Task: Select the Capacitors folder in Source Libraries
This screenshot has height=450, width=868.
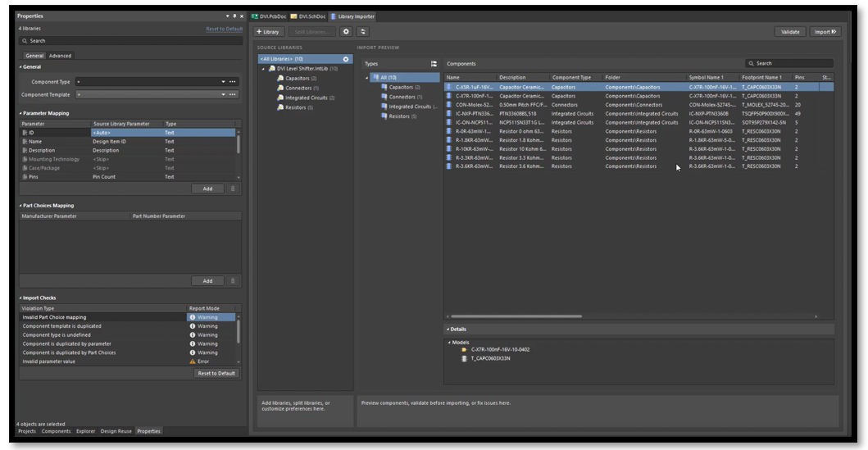Action: pyautogui.click(x=297, y=78)
